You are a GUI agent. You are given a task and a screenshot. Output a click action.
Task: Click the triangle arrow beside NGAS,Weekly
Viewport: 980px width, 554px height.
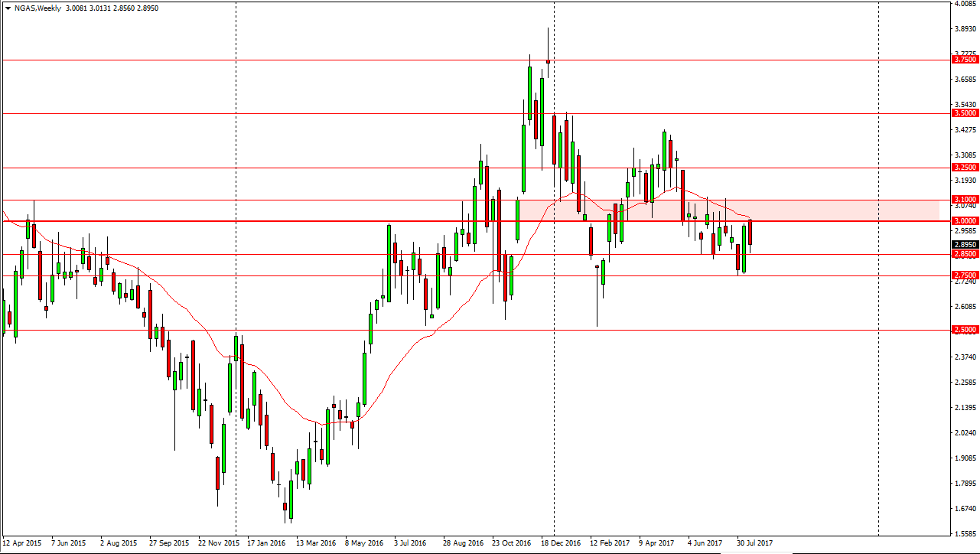click(6, 8)
